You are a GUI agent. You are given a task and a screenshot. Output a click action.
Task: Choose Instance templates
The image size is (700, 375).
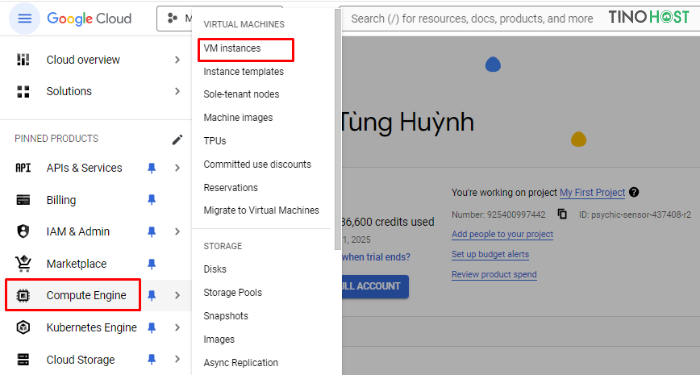click(x=244, y=71)
